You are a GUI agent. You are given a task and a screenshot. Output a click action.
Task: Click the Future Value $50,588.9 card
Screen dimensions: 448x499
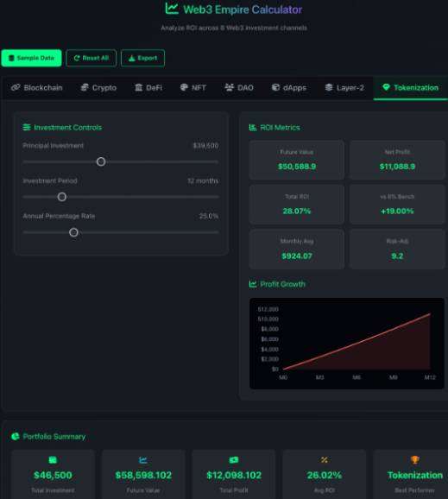(297, 160)
